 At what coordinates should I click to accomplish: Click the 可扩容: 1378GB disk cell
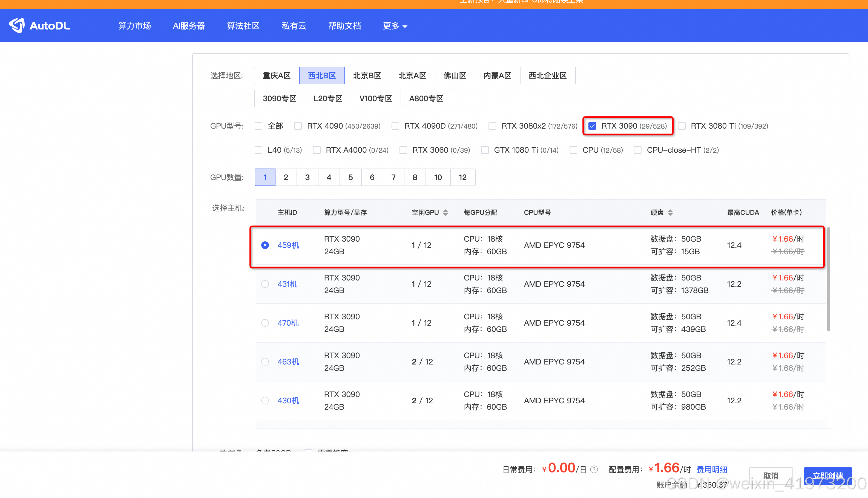pyautogui.click(x=679, y=290)
